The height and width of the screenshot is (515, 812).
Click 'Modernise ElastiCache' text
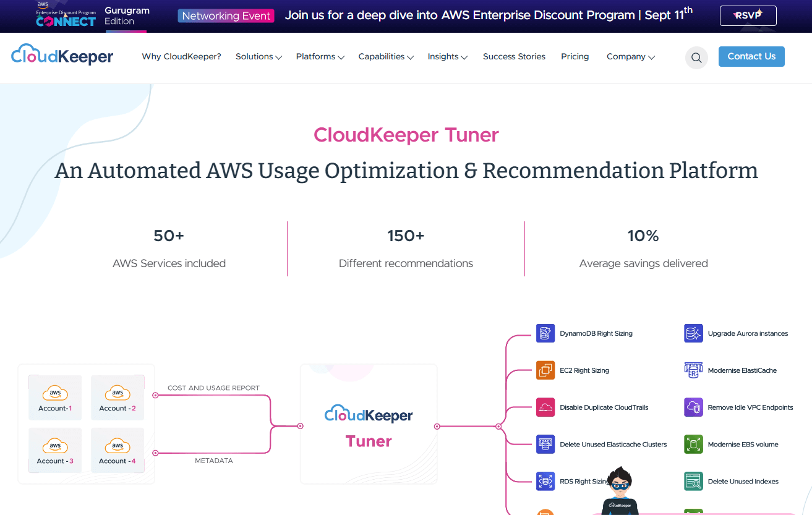(742, 370)
